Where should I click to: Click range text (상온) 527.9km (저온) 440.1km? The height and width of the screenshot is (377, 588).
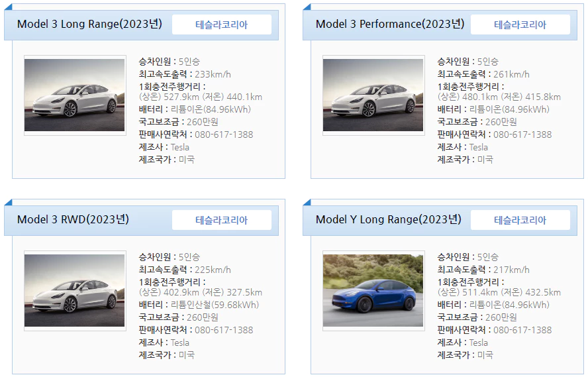tap(201, 97)
